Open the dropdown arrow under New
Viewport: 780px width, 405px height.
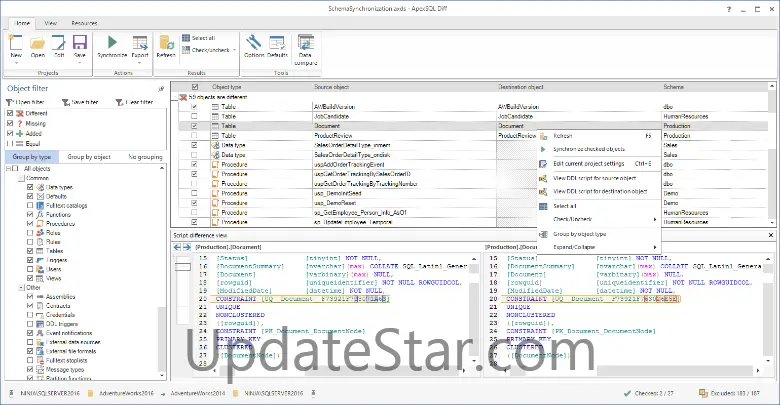tap(16, 64)
